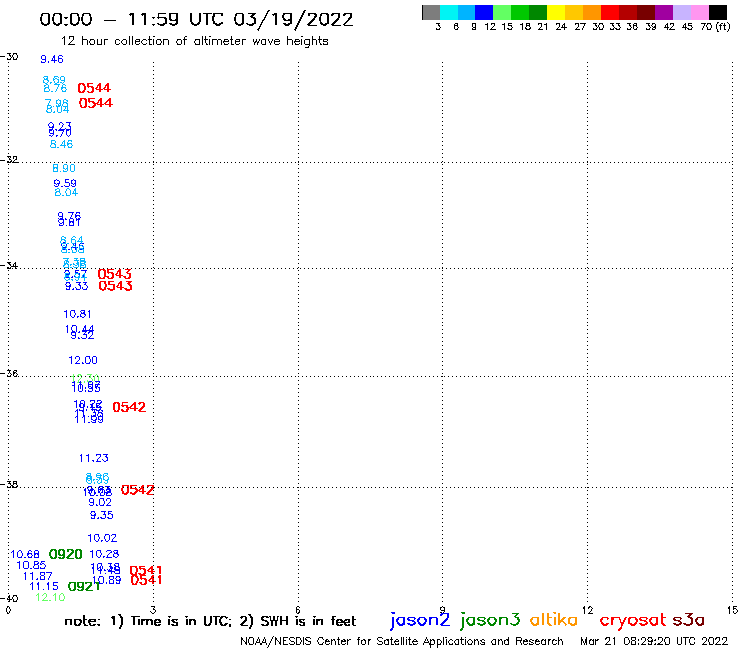Click the wave height value 10.85

click(x=31, y=565)
